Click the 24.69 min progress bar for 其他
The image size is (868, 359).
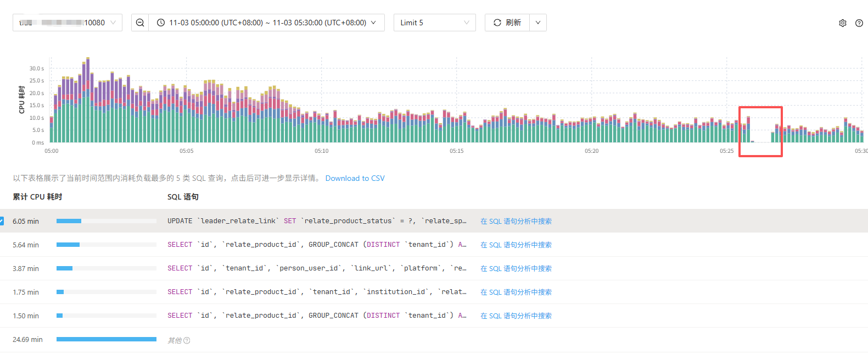tap(106, 339)
